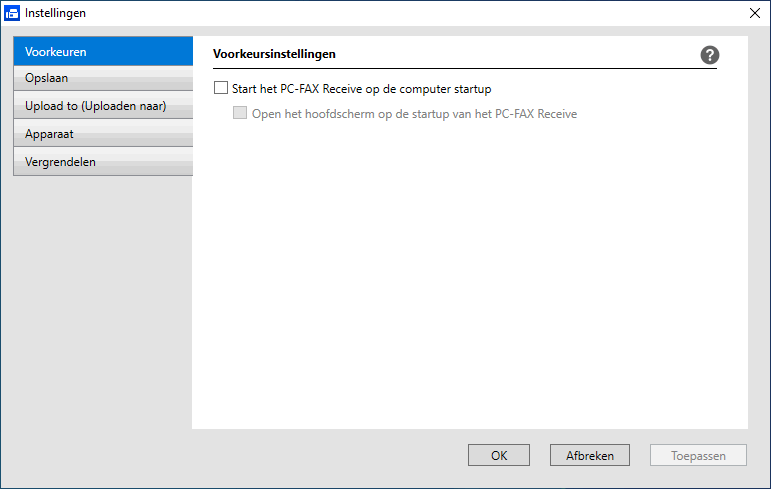
Task: Click the label 'Start het PC-FAX Receive op de computer startup'
Action: (x=361, y=89)
